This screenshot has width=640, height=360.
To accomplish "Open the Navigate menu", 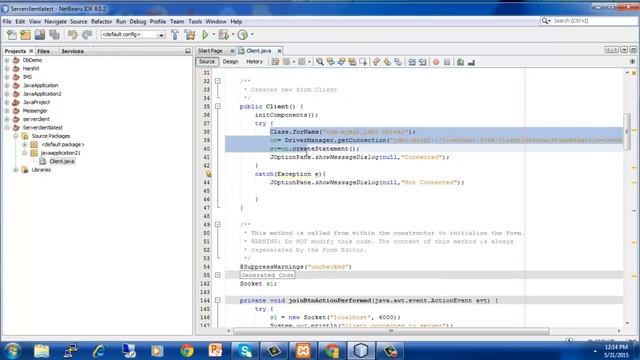I will [x=56, y=22].
